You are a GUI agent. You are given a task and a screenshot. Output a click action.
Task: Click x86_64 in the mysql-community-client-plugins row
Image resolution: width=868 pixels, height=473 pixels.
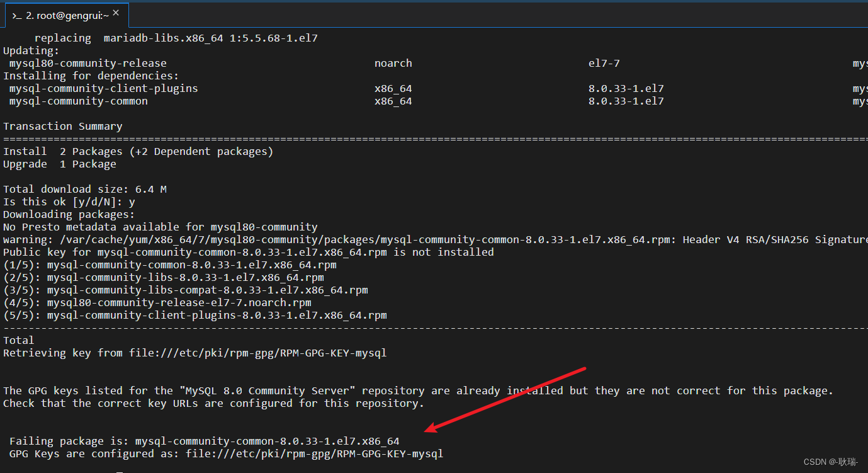coord(393,89)
